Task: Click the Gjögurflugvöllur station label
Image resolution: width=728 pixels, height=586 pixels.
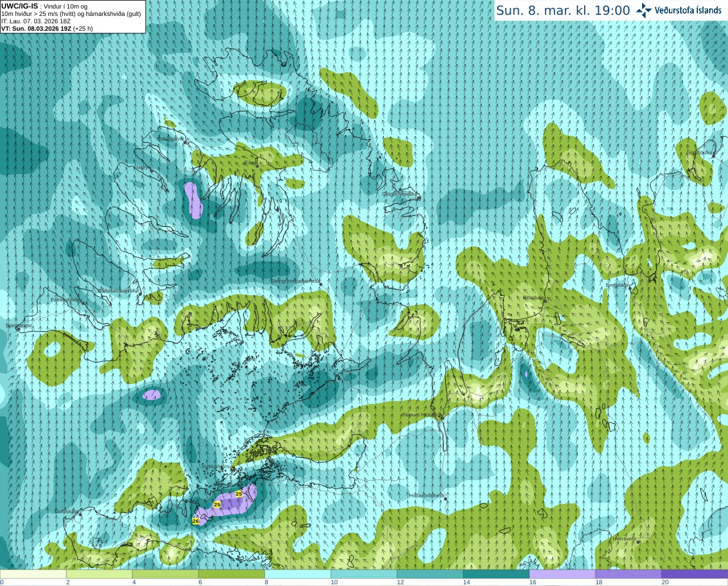Action: click(x=399, y=193)
